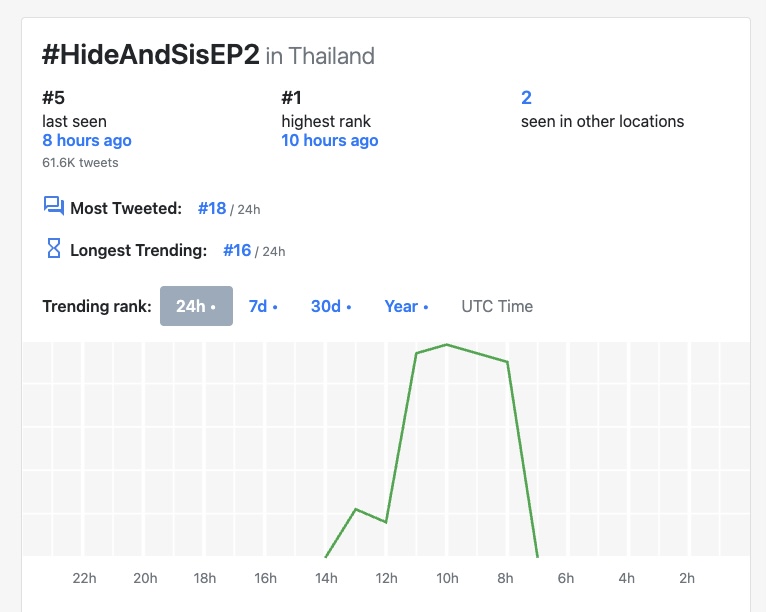766x612 pixels.
Task: Select the 24h trending rank tab
Action: 196,306
